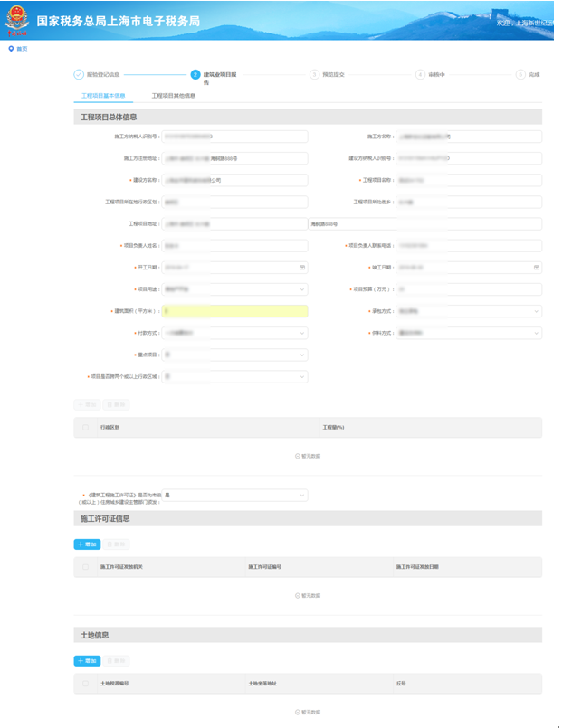Click step 5 完成 circle

coord(520,74)
